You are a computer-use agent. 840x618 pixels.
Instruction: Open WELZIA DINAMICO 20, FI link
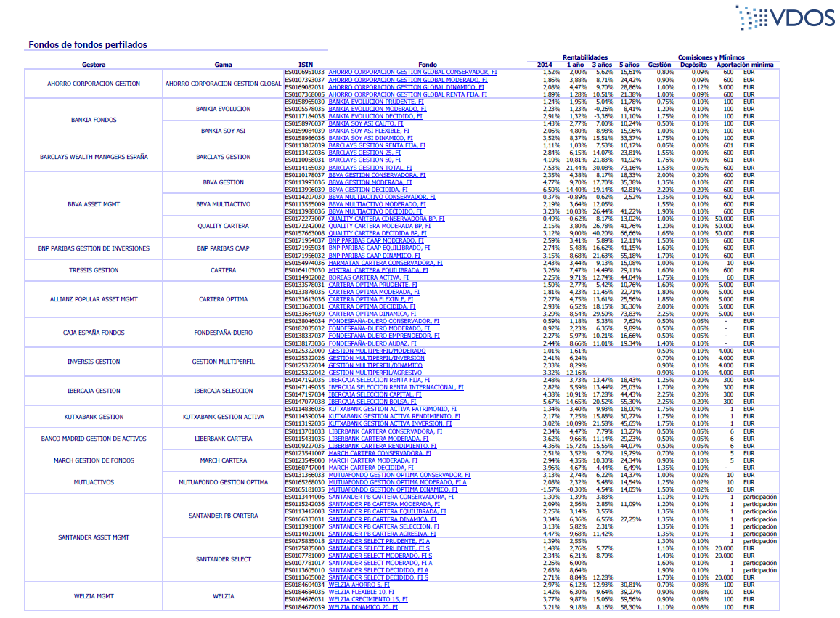point(363,606)
